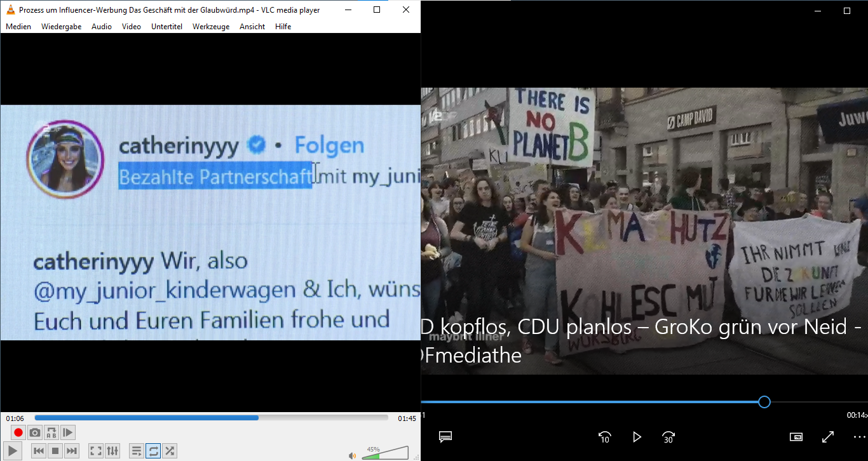Image resolution: width=868 pixels, height=461 pixels.
Task: Open the Wiedergabe menu
Action: [x=61, y=27]
